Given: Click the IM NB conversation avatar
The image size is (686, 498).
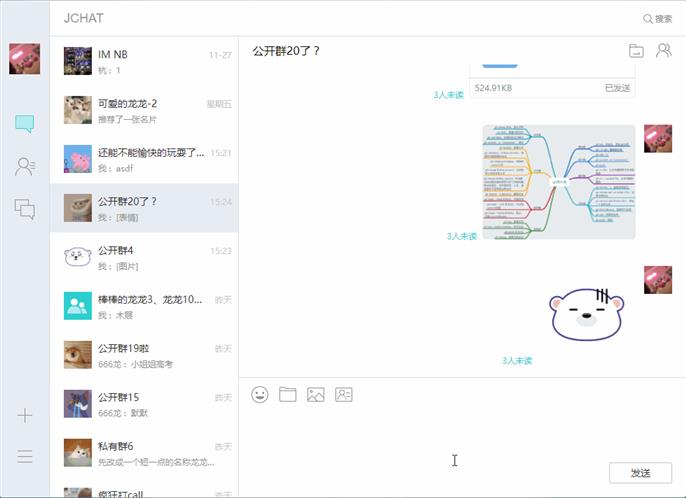Looking at the screenshot, I should (x=78, y=61).
